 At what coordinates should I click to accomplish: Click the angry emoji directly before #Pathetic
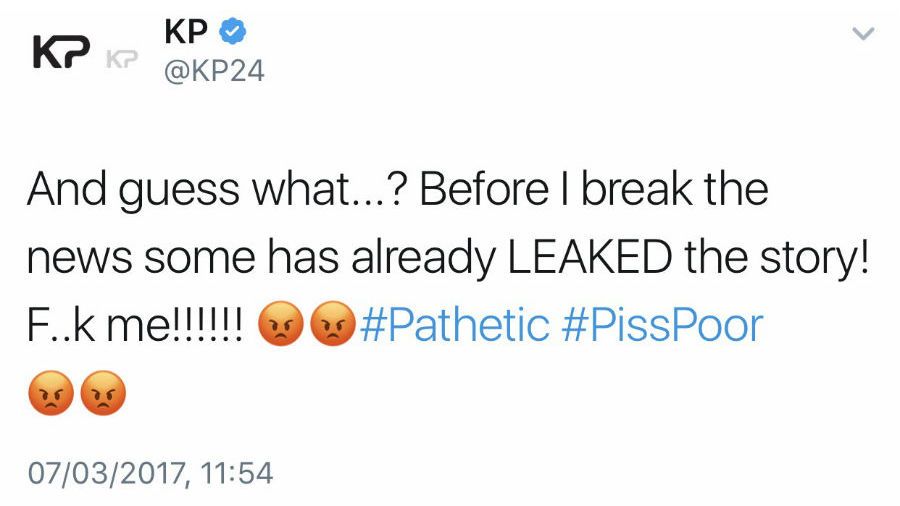pos(331,326)
